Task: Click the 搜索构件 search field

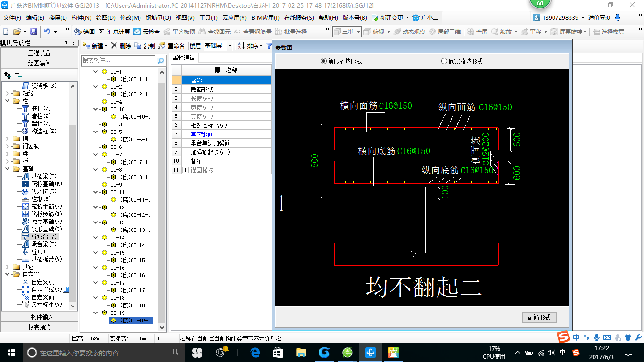Action: (118, 60)
